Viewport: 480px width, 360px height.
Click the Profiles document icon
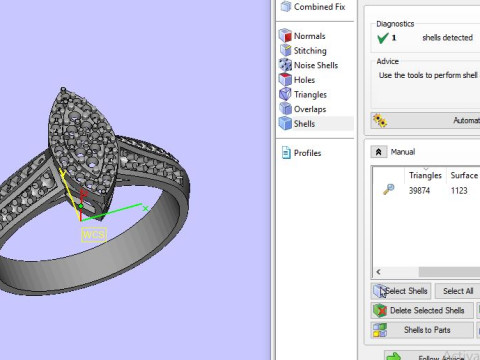click(286, 153)
